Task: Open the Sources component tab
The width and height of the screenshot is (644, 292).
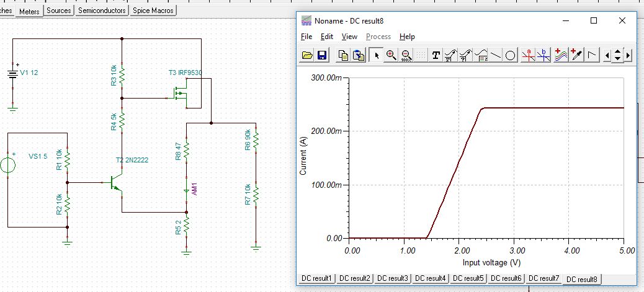Action: coord(59,11)
